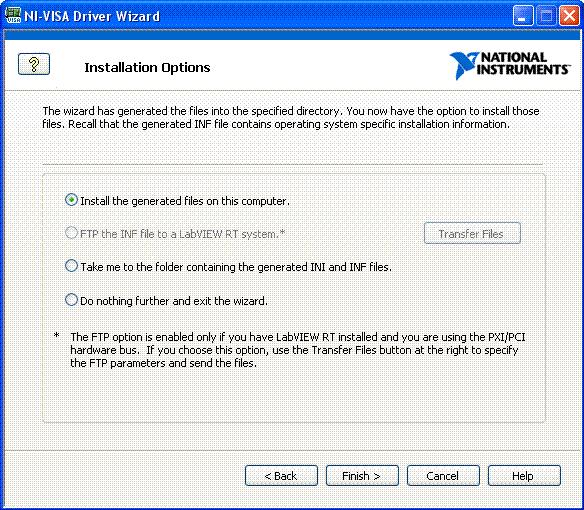
Task: Click the Transfer Files button
Action: pyautogui.click(x=472, y=234)
